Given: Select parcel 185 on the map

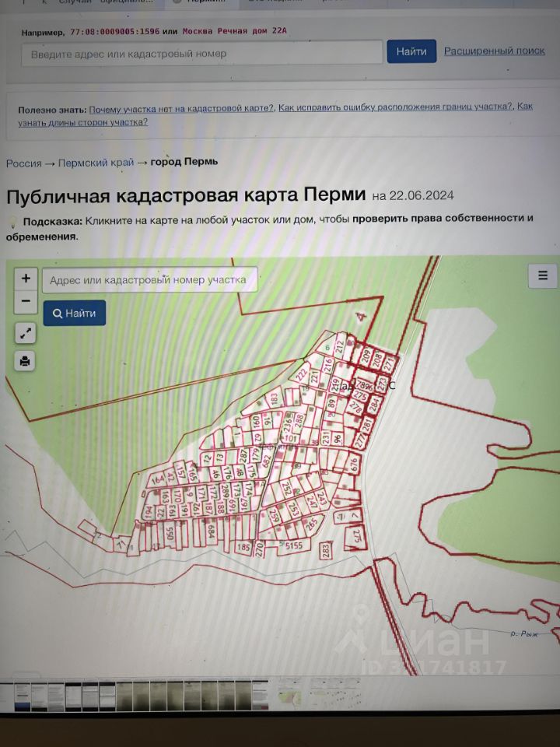Looking at the screenshot, I should [243, 547].
